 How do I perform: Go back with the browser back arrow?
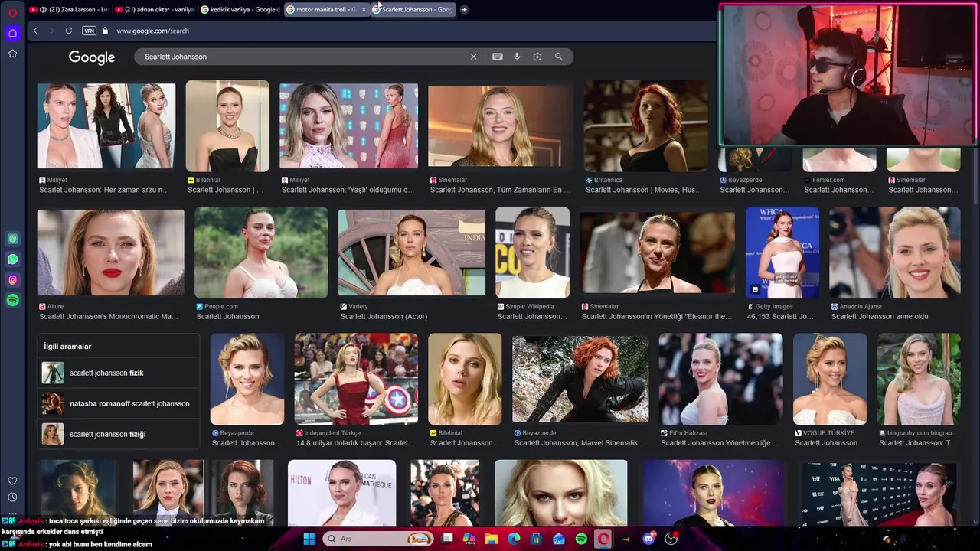[35, 31]
